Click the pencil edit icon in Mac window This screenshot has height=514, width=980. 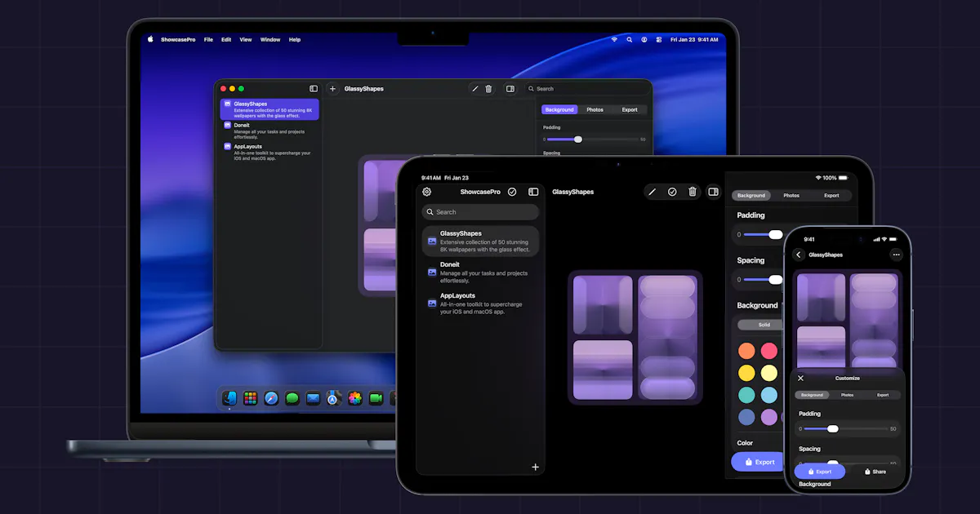tap(475, 89)
